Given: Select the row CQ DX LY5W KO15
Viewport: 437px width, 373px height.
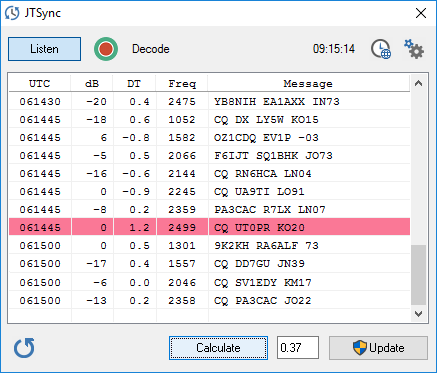Looking at the screenshot, I should [x=209, y=120].
